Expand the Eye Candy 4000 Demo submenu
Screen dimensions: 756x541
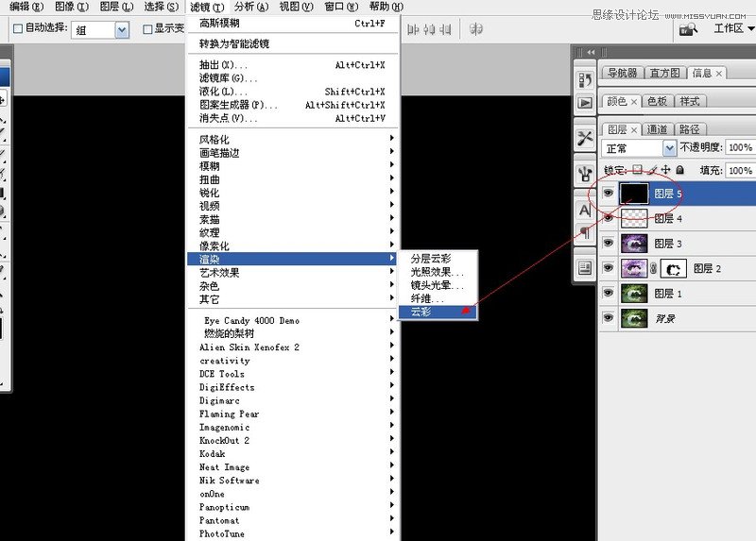point(292,320)
